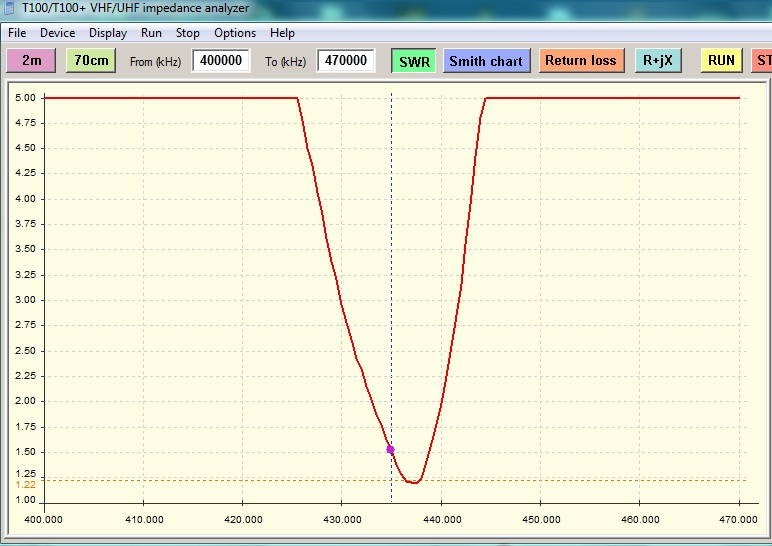Click the To (kHz) frequency field
Image resolution: width=772 pixels, height=546 pixels.
coord(346,61)
